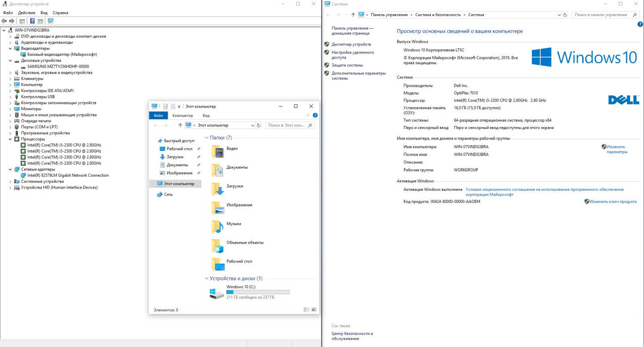Refresh the Этот компьютер address bar
Viewport: 644px width, 347px height.
(259, 125)
